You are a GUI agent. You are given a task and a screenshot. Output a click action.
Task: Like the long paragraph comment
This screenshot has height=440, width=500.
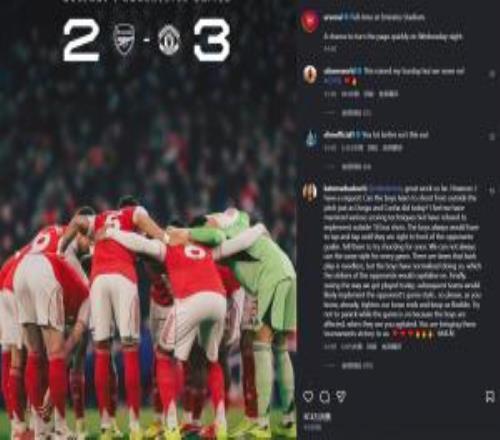[x=491, y=191]
